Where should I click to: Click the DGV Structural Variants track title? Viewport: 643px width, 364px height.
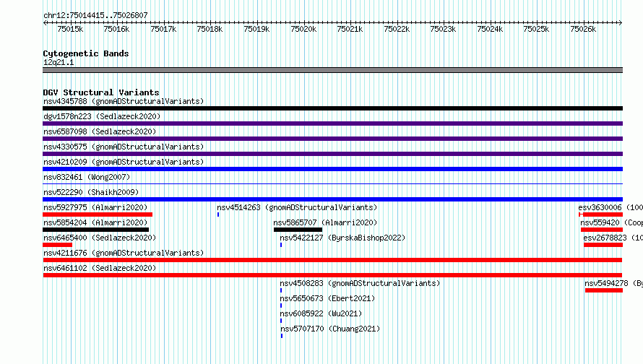pyautogui.click(x=101, y=92)
